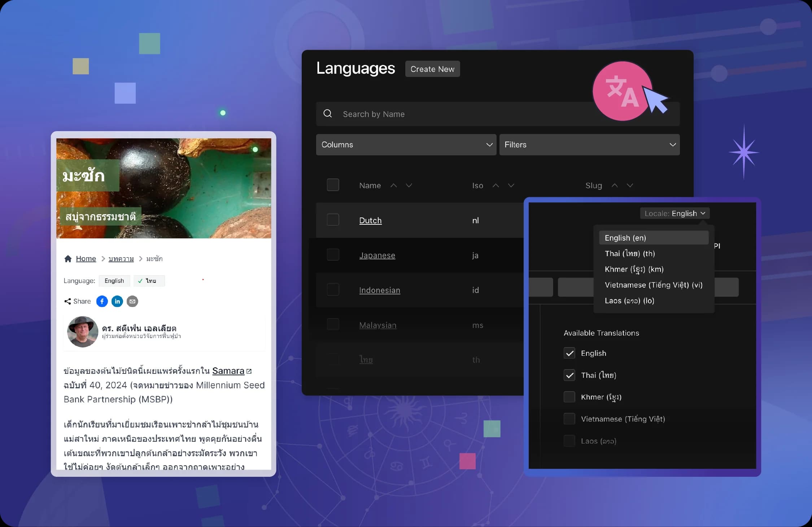This screenshot has width=812, height=527.
Task: Click the search magnifier icon
Action: 328,114
